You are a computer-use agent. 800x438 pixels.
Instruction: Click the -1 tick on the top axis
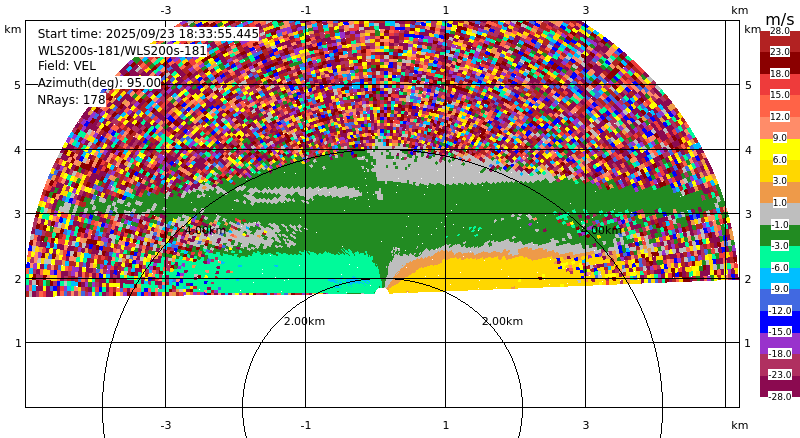pyautogui.click(x=306, y=10)
